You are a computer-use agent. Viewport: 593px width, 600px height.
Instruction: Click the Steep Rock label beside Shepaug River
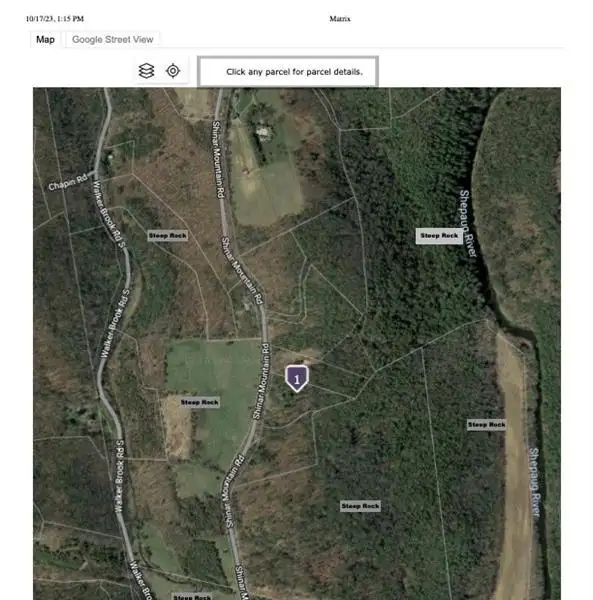click(x=439, y=236)
